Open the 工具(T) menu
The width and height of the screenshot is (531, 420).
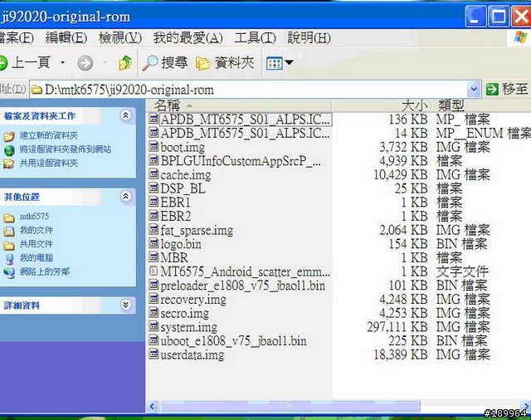[x=256, y=37]
